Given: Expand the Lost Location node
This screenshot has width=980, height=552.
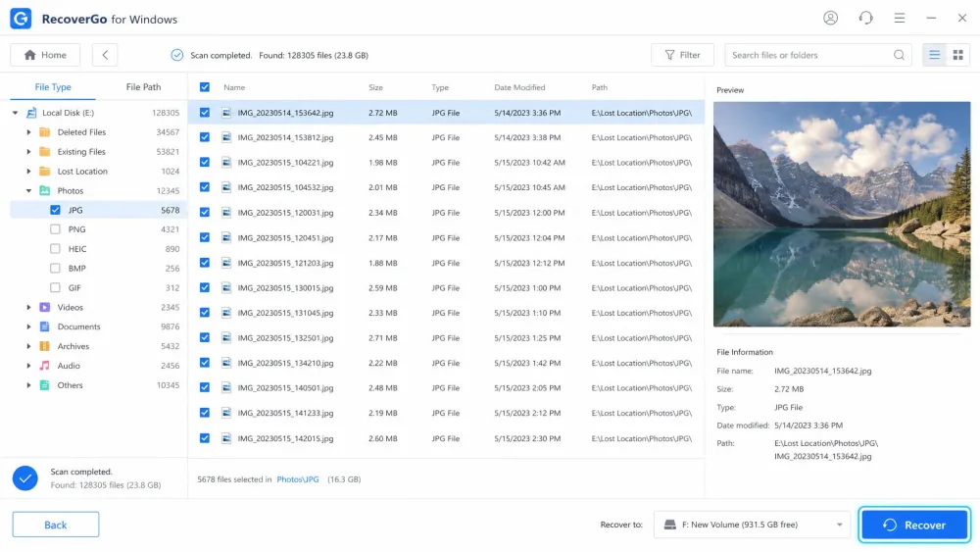Looking at the screenshot, I should click(28, 172).
